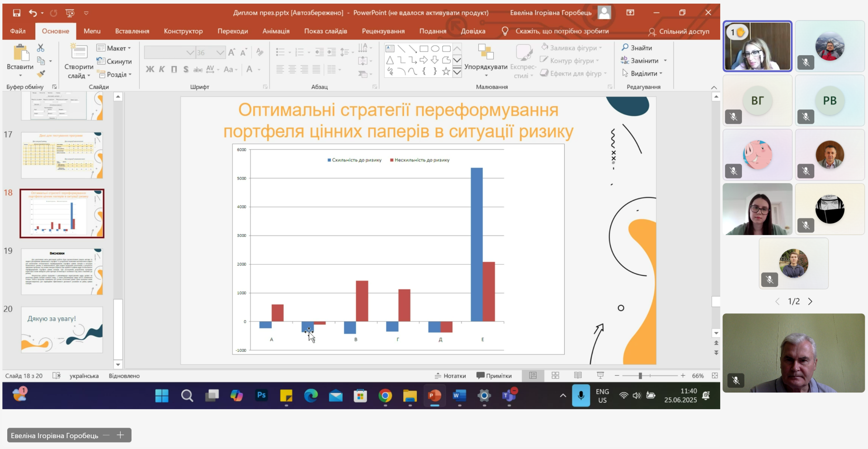Open Photoshop from the taskbar

coord(261,396)
